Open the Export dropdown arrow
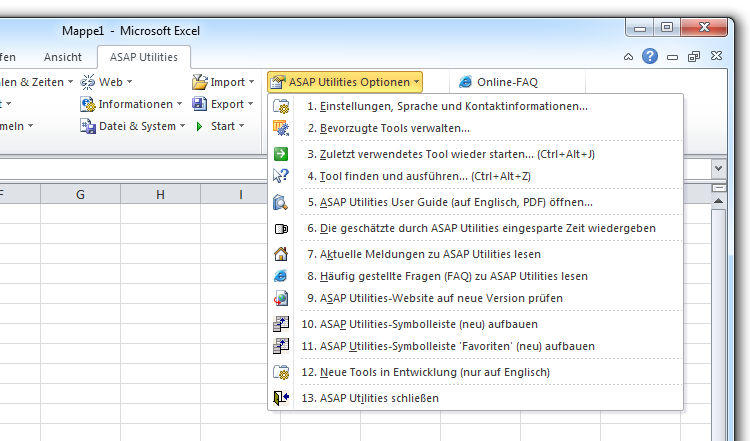The width and height of the screenshot is (750, 441). (250, 104)
